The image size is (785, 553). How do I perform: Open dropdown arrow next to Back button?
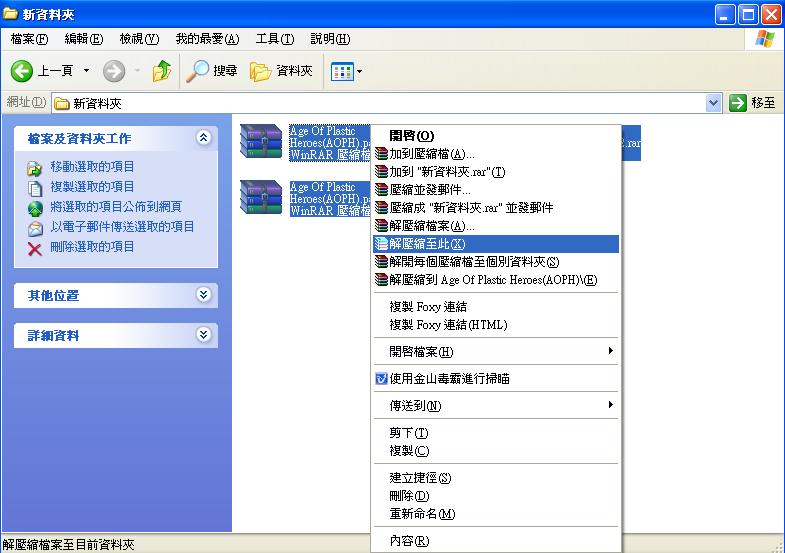87,71
